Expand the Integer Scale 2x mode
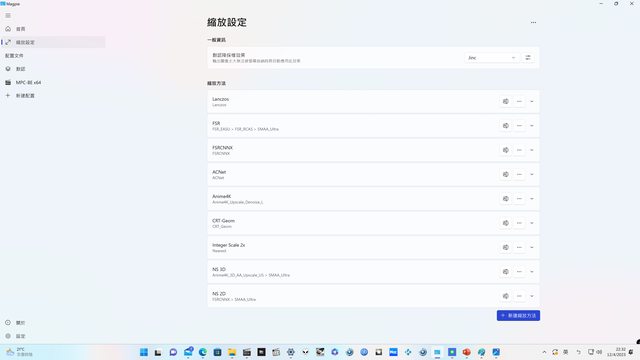640x360 pixels. click(531, 247)
